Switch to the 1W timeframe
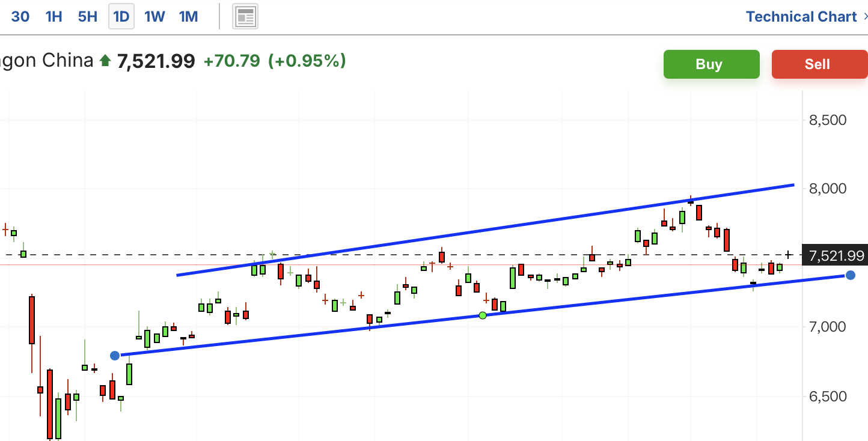Image resolution: width=868 pixels, height=441 pixels. click(x=154, y=16)
